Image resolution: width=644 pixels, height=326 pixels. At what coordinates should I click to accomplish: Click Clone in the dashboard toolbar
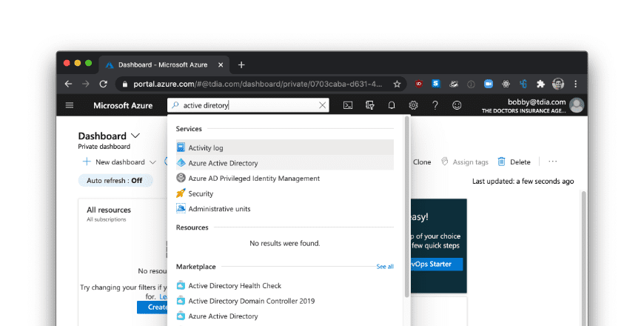point(422,162)
